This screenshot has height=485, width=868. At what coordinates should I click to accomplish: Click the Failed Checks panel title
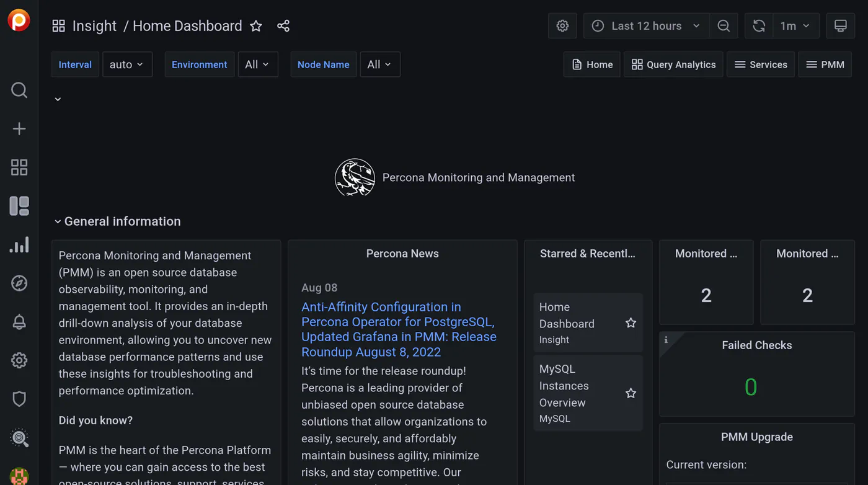[x=757, y=345]
